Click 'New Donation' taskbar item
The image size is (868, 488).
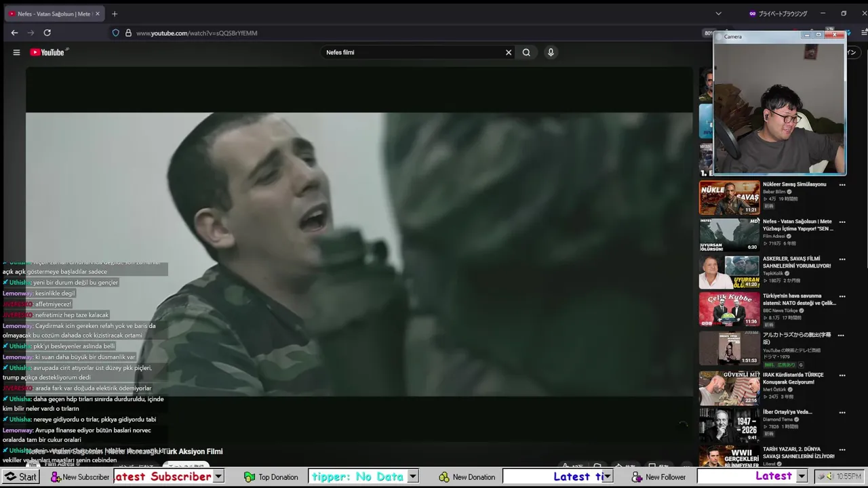(x=467, y=477)
